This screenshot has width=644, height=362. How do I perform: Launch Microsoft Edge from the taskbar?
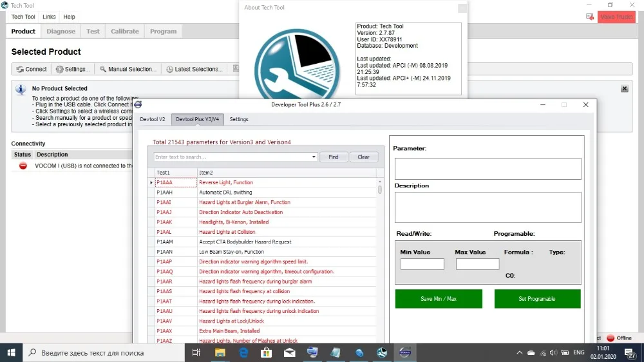click(243, 352)
